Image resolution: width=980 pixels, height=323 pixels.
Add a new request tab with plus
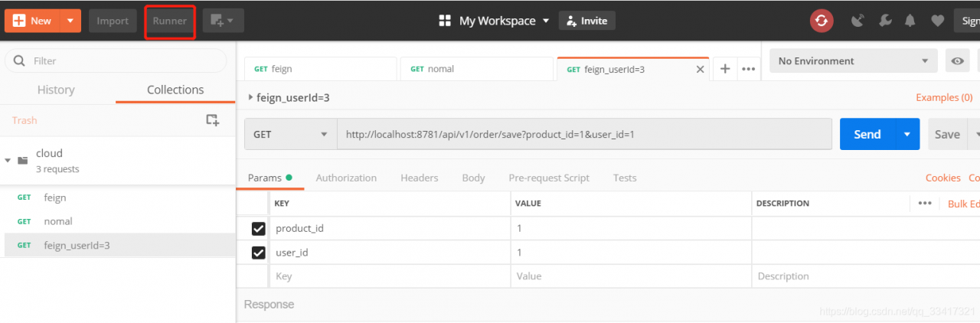click(725, 69)
